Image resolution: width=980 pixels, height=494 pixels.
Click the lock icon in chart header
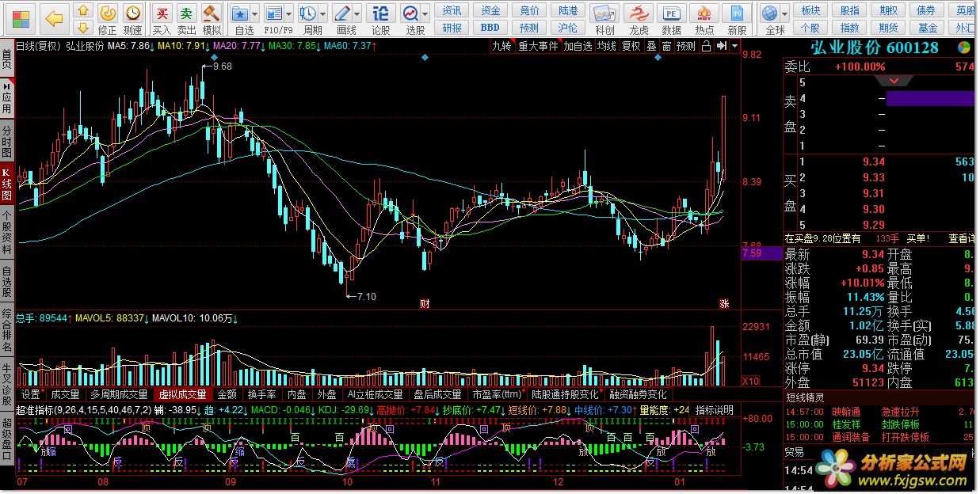(707, 47)
